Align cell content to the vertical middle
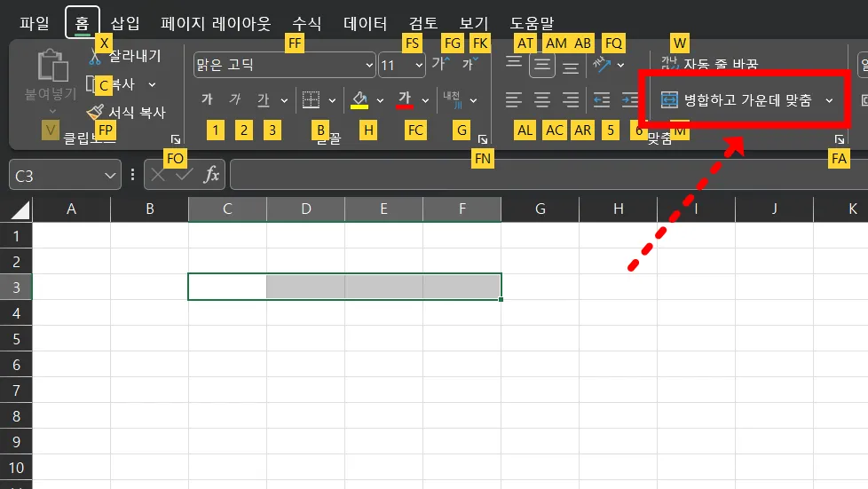868x489 pixels. 542,65
